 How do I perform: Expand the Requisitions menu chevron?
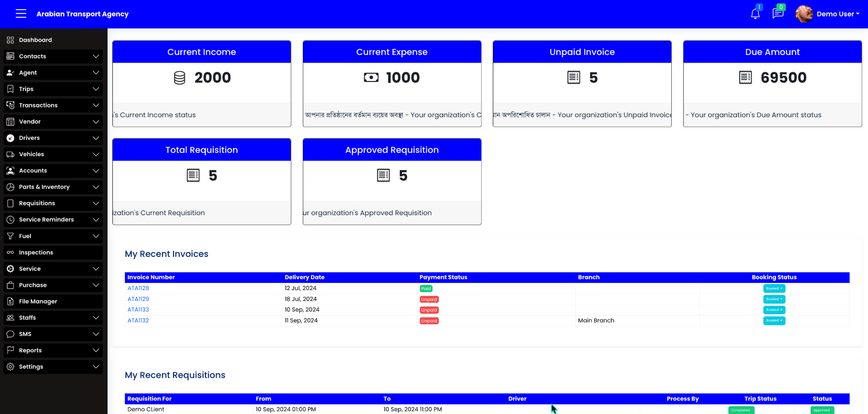[x=96, y=203]
